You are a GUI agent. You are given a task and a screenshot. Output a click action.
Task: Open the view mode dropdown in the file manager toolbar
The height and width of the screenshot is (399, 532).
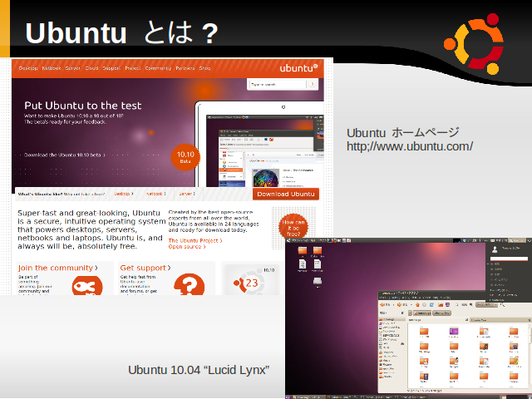(x=485, y=305)
